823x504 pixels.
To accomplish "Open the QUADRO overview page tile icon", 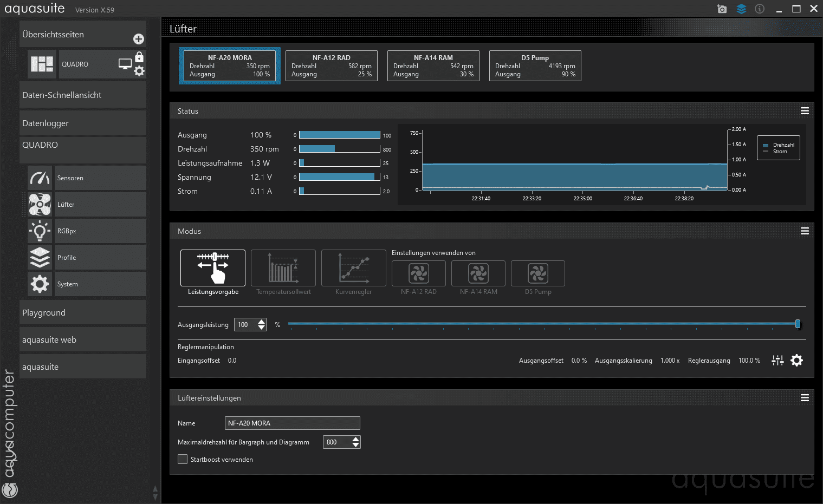I will pos(42,64).
